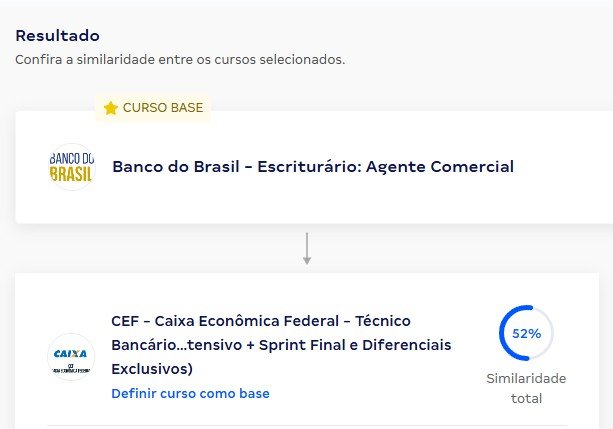The width and height of the screenshot is (613, 429).
Task: Open the CEF Caixa Econômica Federal course title
Action: coord(281,345)
